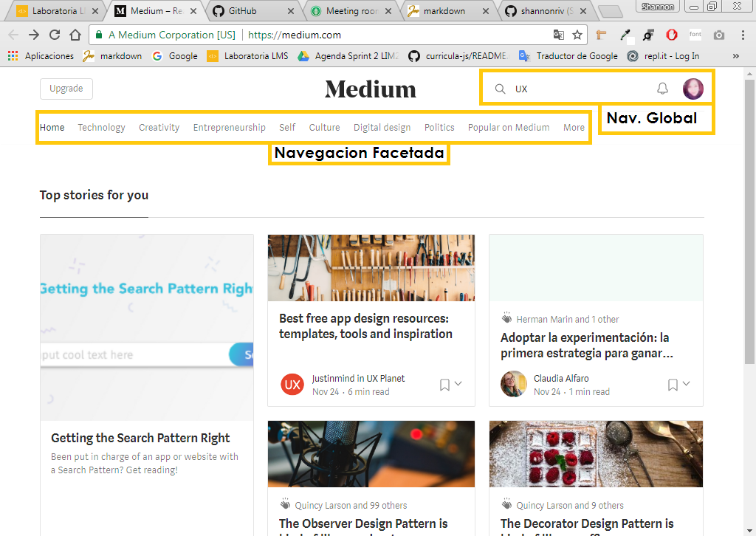This screenshot has height=536, width=756.
Task: Click the Opera red O extension icon
Action: click(672, 35)
